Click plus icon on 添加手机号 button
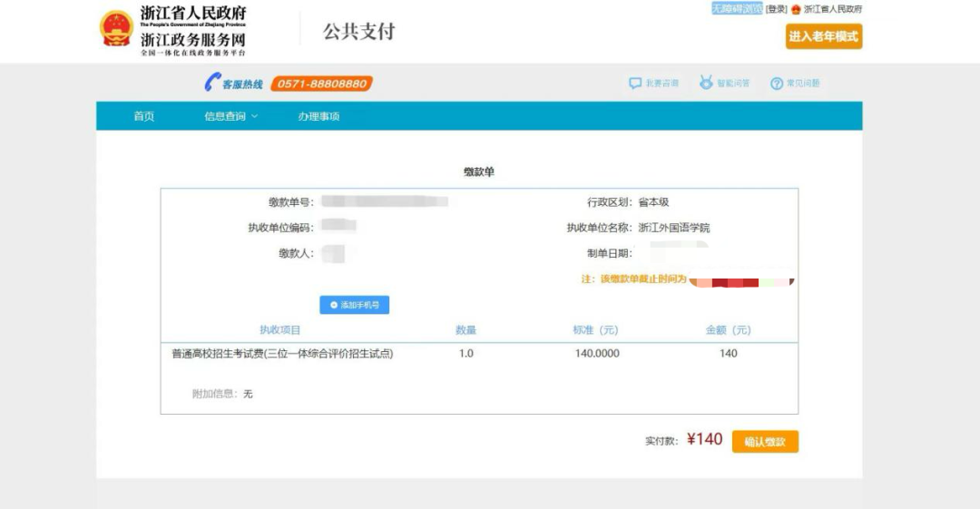 tap(334, 306)
